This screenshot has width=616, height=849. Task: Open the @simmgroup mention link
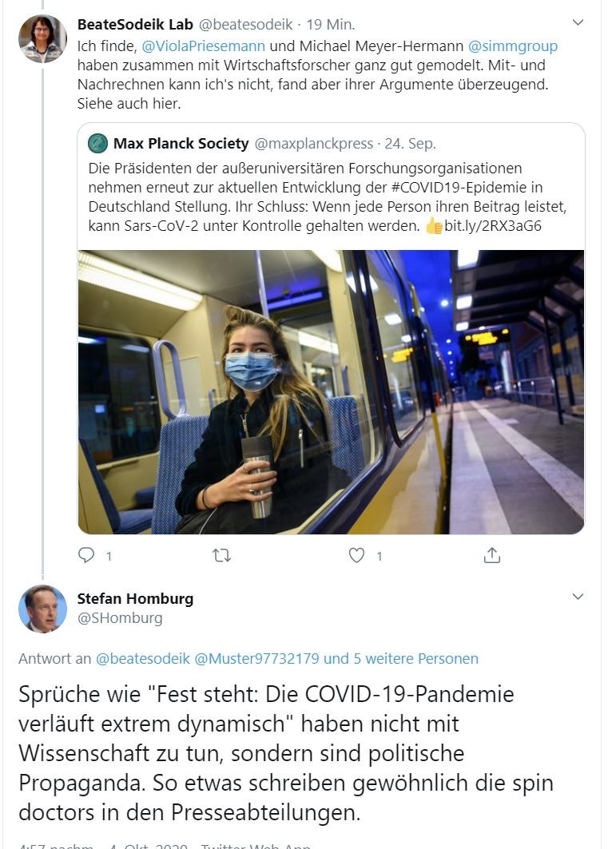[x=512, y=46]
